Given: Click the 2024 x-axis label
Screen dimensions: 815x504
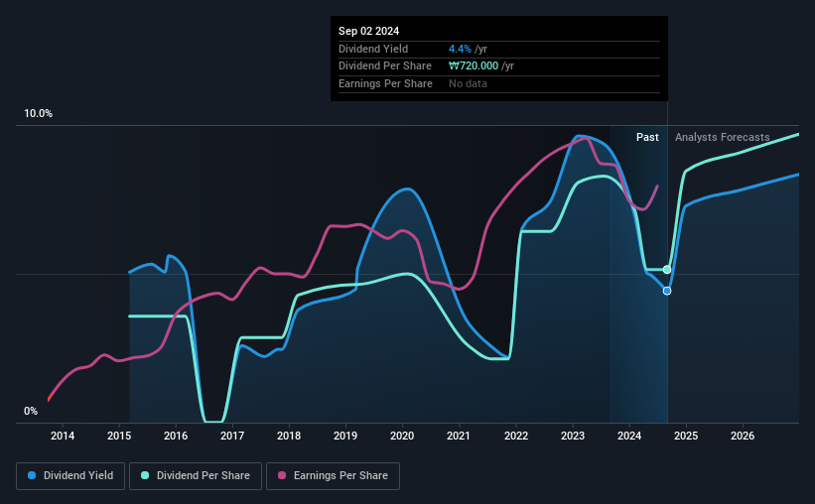Looking at the screenshot, I should pos(629,436).
